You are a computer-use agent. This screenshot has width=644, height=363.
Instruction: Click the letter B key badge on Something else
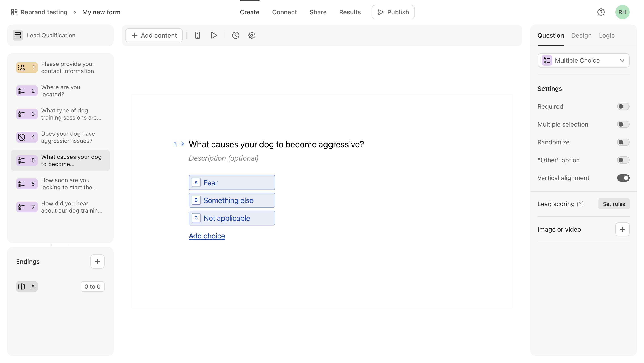click(196, 200)
